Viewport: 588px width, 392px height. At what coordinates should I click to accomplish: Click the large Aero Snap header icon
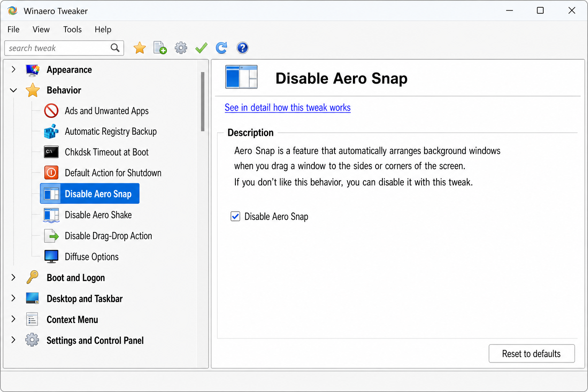pyautogui.click(x=241, y=77)
